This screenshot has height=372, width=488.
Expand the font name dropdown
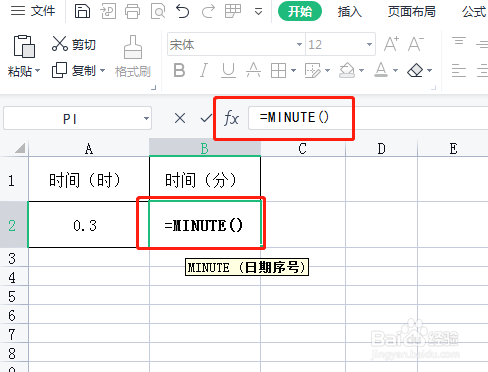[x=299, y=44]
